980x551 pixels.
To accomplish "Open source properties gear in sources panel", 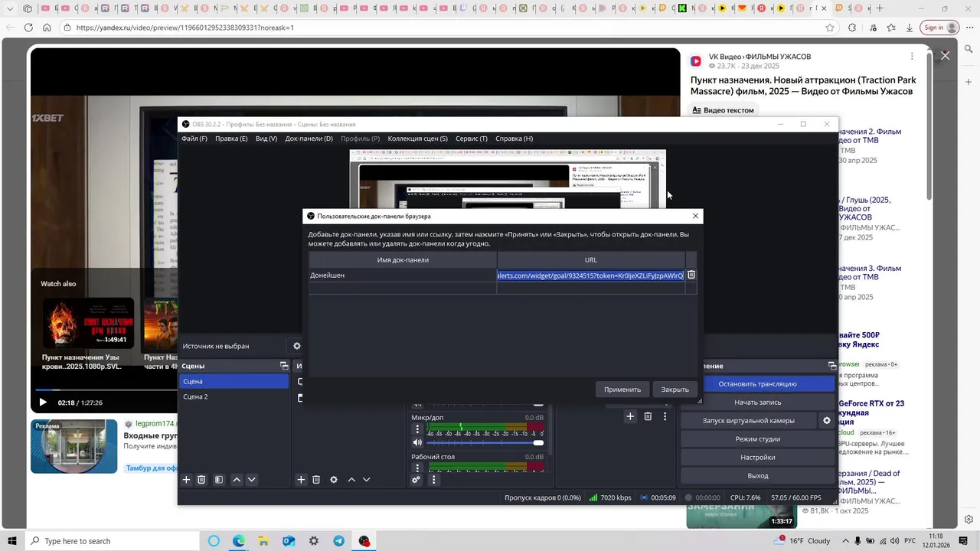I will tap(334, 480).
